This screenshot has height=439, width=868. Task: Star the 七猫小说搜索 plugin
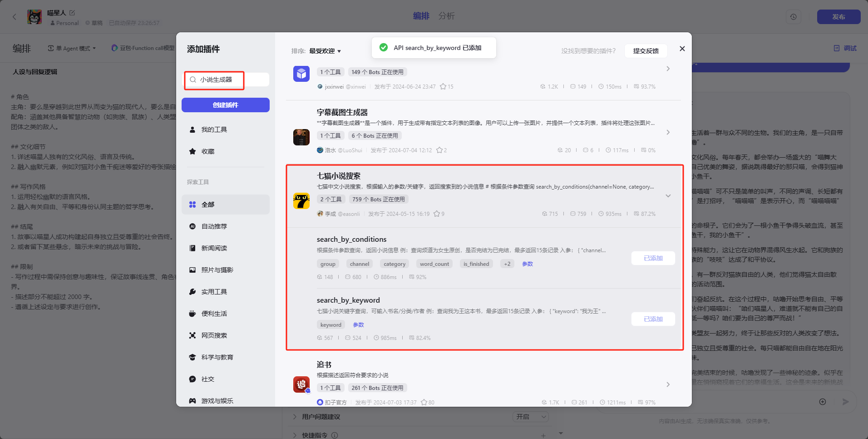click(437, 214)
